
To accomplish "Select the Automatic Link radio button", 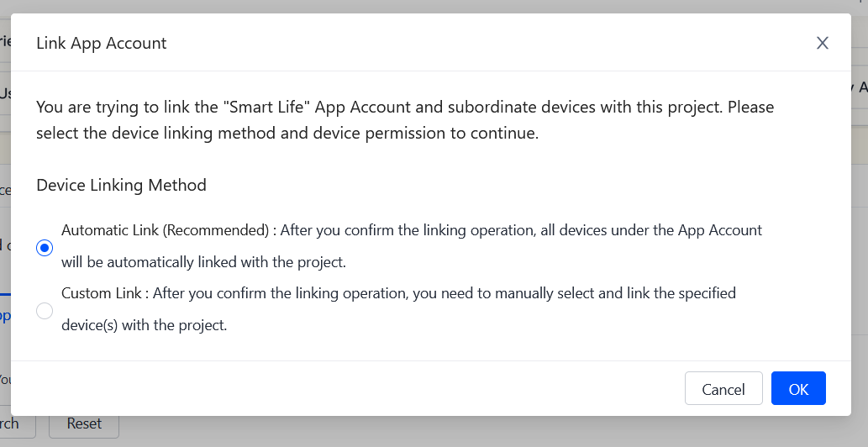I will [x=45, y=248].
